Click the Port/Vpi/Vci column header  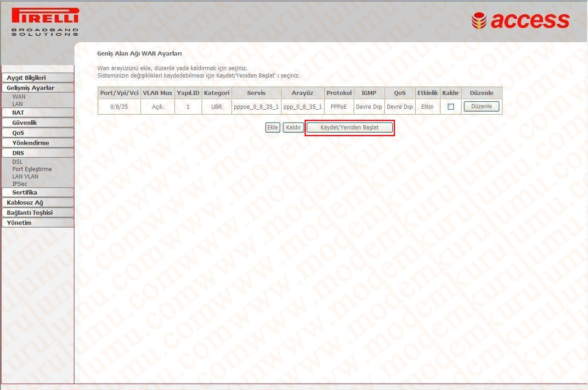pyautogui.click(x=119, y=93)
